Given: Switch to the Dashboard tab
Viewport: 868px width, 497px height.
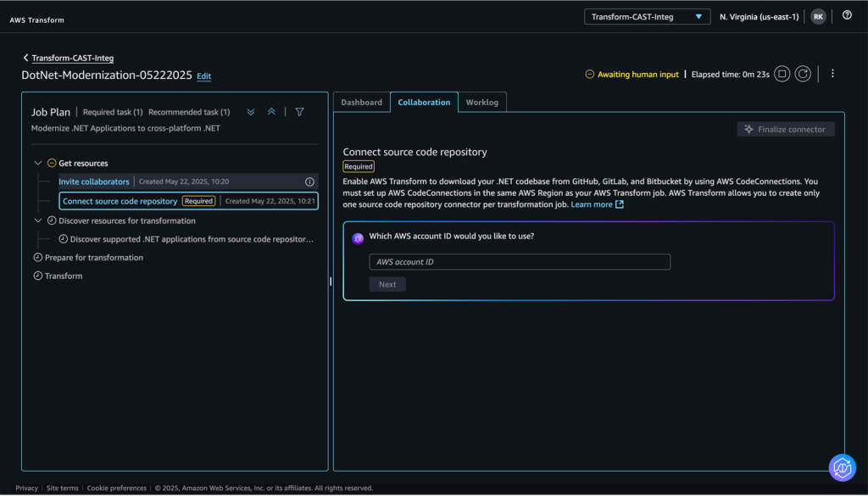Looking at the screenshot, I should [361, 102].
